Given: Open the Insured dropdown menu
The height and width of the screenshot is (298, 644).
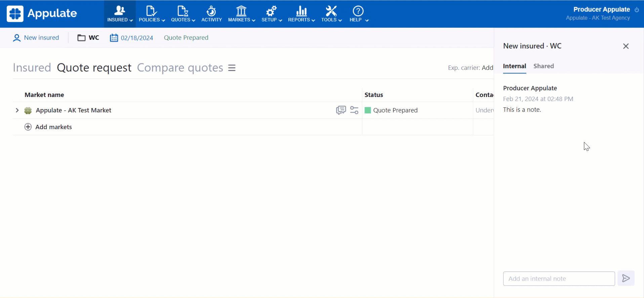Looking at the screenshot, I should (120, 14).
